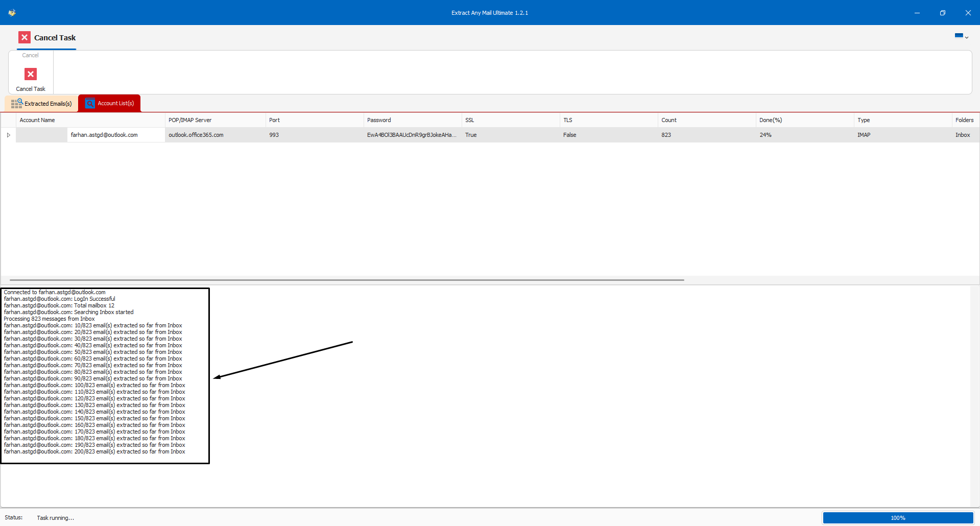The width and height of the screenshot is (980, 526).
Task: Restore down the application window
Action: [x=942, y=13]
